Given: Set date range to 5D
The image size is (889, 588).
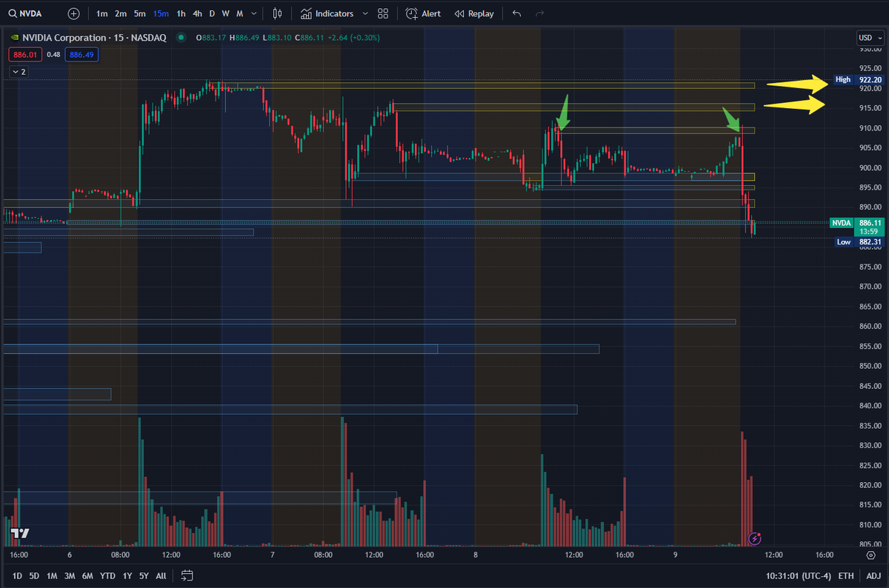Looking at the screenshot, I should tap(34, 575).
